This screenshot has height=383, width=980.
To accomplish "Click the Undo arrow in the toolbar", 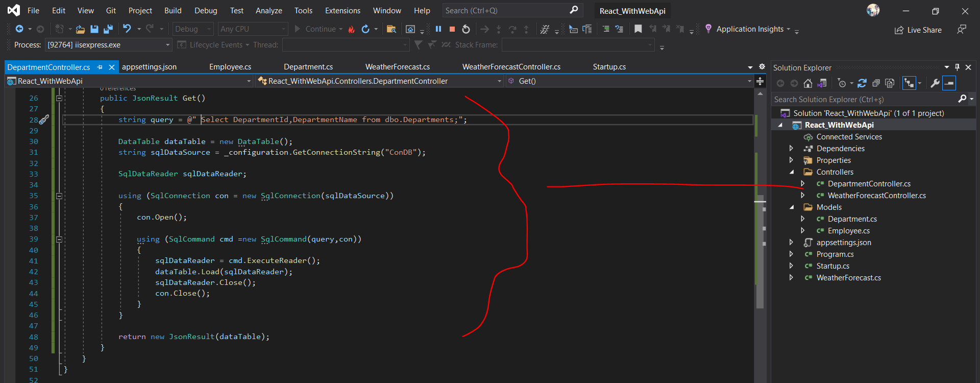I will click(127, 29).
